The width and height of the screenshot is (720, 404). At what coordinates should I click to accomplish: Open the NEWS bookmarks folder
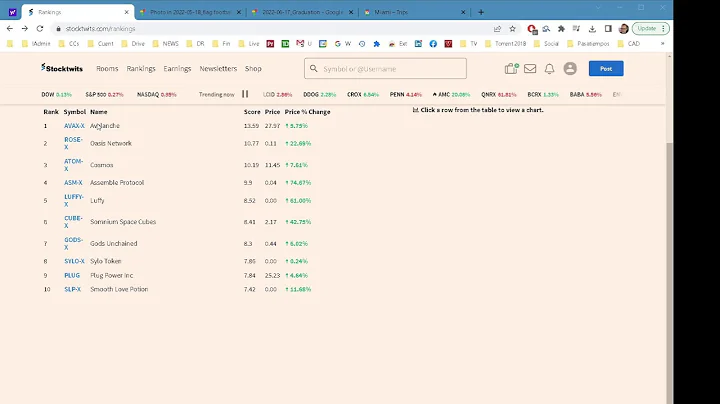click(x=165, y=44)
